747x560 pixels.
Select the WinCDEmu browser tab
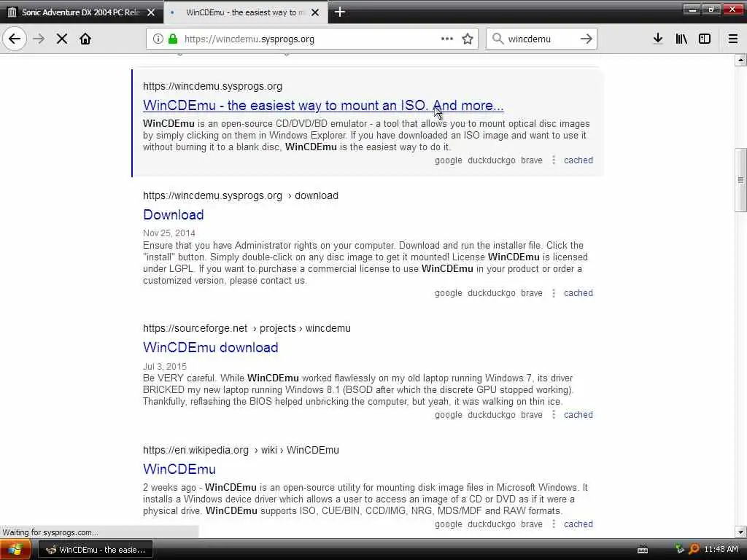[x=245, y=12]
